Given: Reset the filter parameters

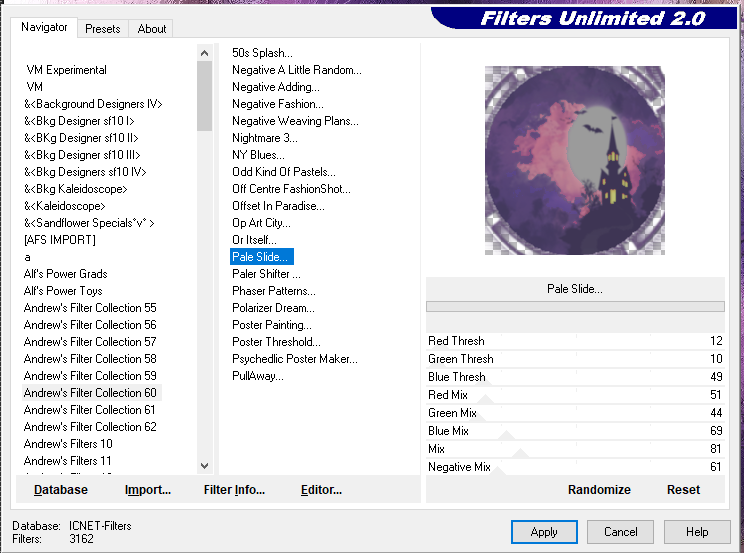Looking at the screenshot, I should [683, 490].
